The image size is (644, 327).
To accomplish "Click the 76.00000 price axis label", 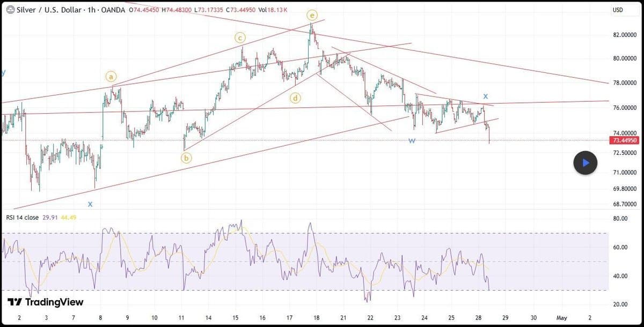I will (625, 108).
